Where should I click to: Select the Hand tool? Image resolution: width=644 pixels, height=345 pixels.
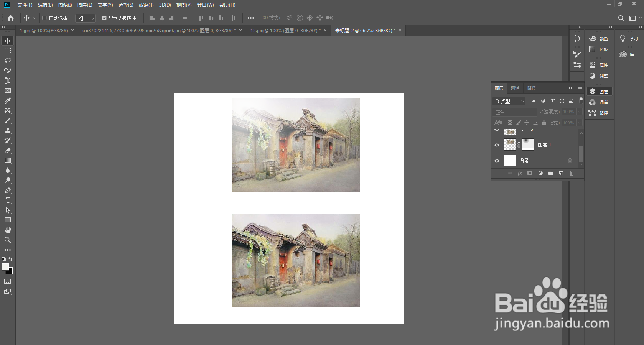pos(8,230)
